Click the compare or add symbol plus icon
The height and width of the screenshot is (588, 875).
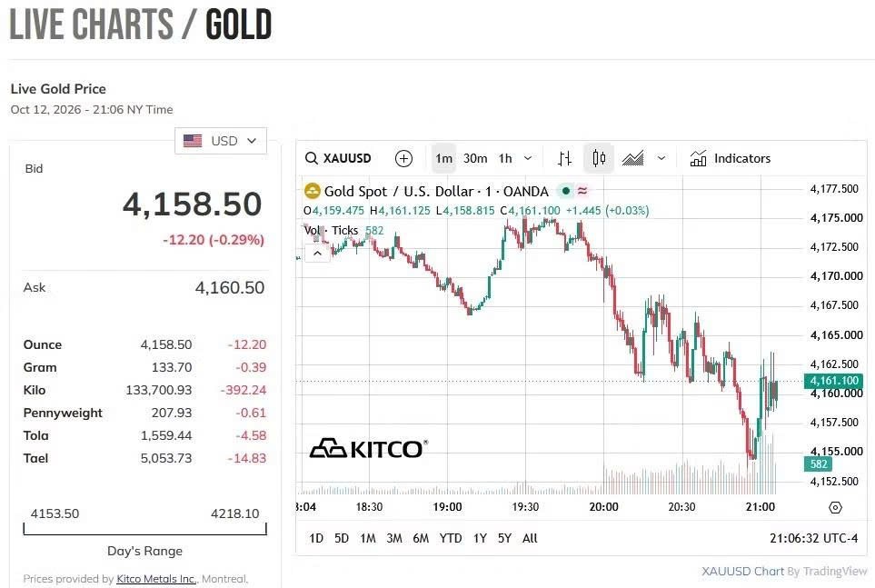point(403,158)
